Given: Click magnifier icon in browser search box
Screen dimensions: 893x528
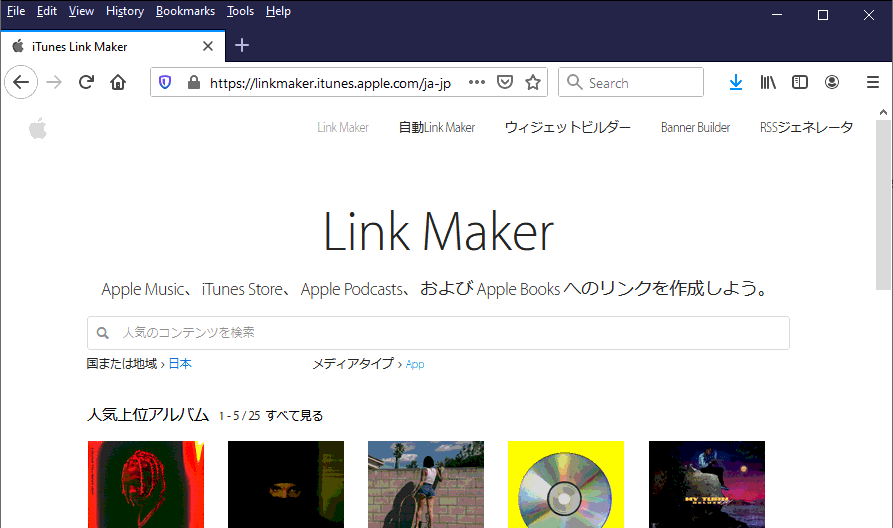Looking at the screenshot, I should 575,83.
